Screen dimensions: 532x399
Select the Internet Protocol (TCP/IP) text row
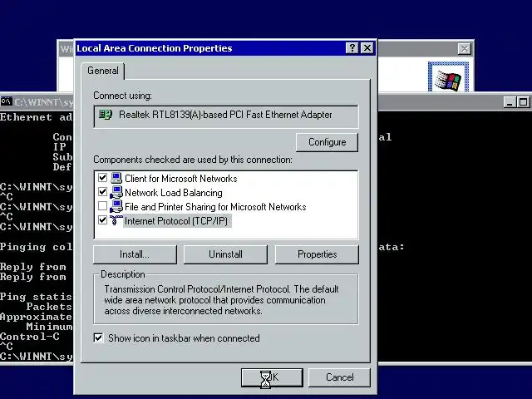[x=177, y=221]
